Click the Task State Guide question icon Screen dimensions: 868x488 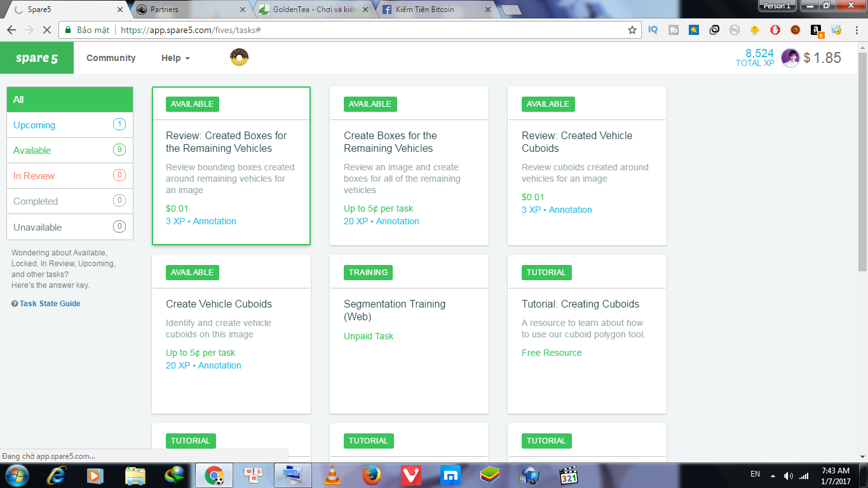(15, 304)
